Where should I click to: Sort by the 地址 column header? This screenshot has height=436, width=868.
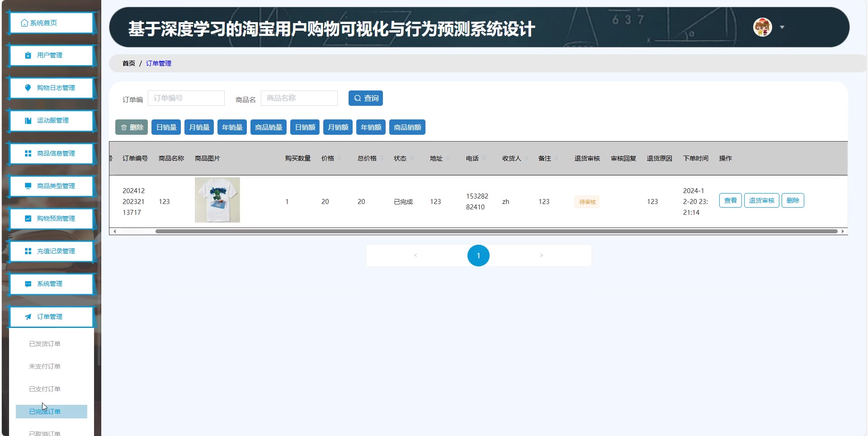point(436,158)
